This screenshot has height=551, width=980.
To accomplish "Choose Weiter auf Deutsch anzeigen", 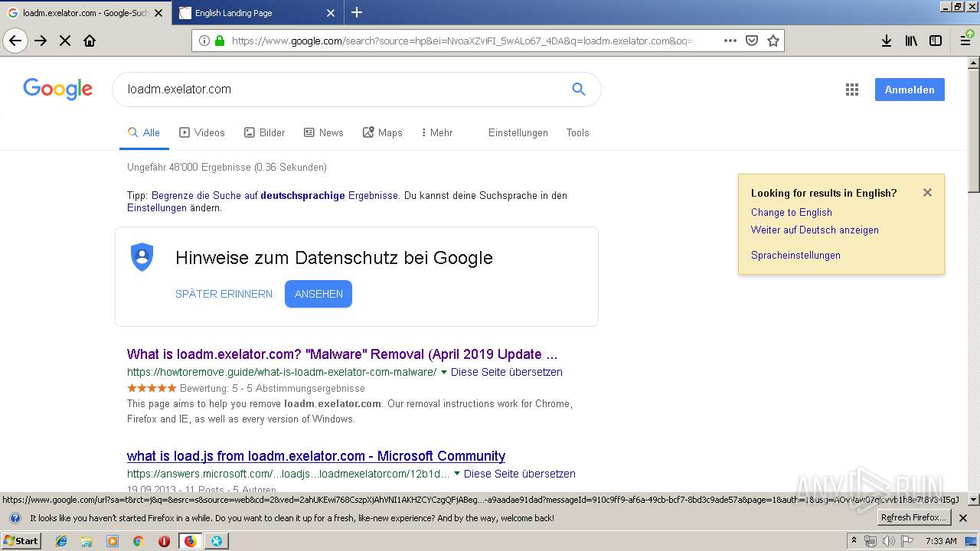I will coord(815,230).
